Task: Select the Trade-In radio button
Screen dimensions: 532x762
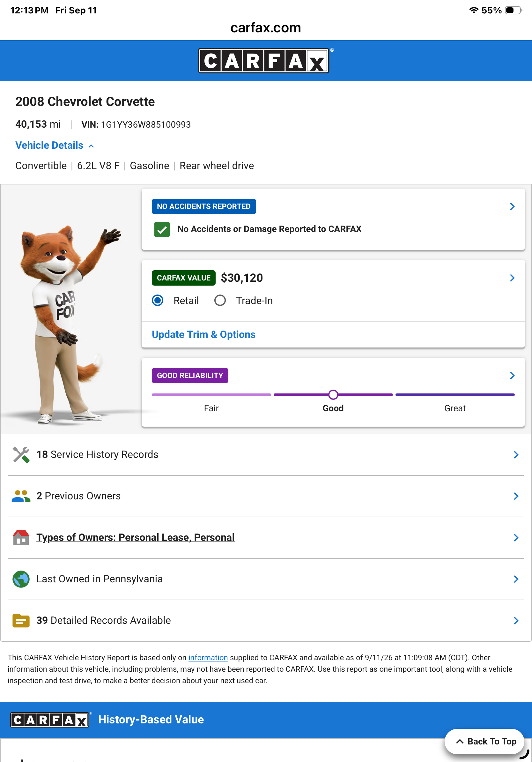Action: [x=220, y=300]
